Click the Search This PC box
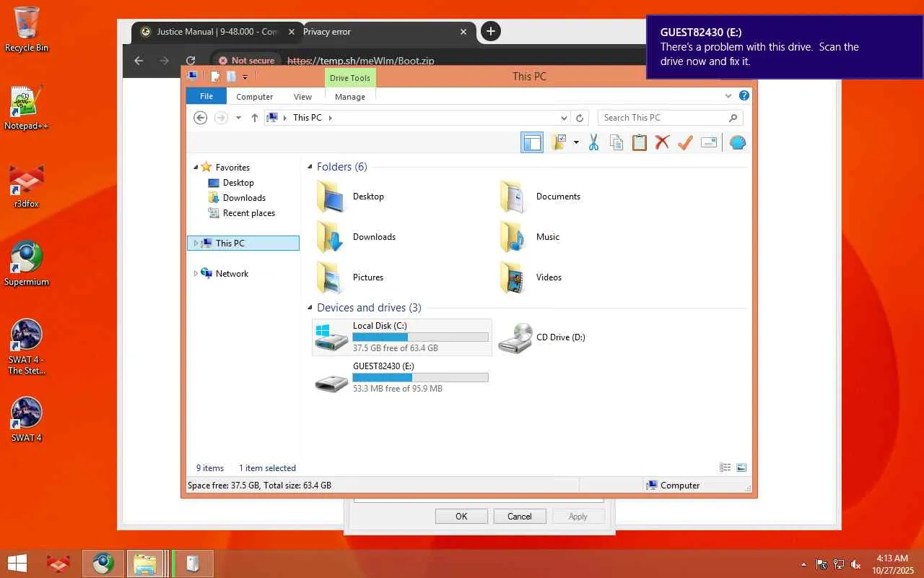The image size is (924, 578). tap(670, 118)
